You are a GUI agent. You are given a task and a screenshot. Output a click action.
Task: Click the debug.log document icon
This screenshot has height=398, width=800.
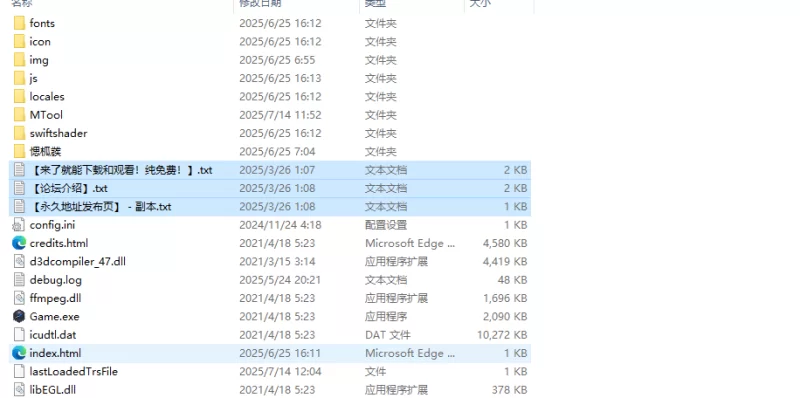pos(19,280)
